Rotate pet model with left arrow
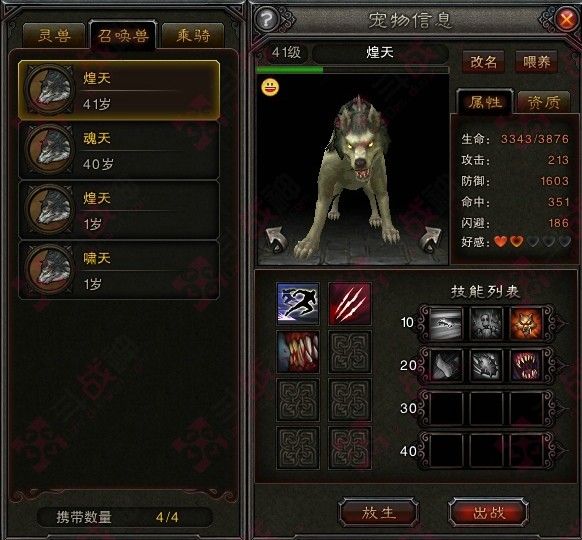Viewport: 582px width, 540px height. tap(275, 240)
